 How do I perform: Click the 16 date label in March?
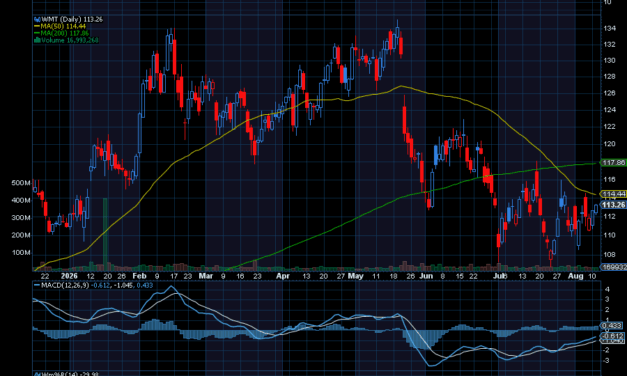[x=240, y=276]
